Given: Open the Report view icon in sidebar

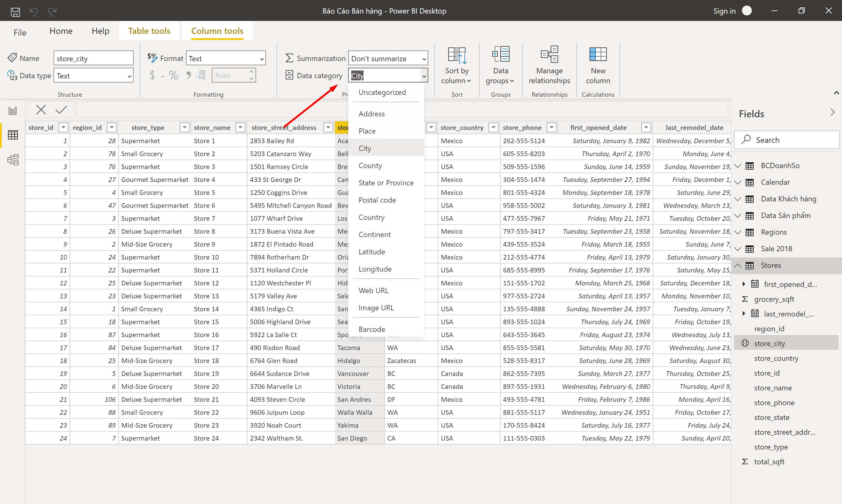Looking at the screenshot, I should click(x=13, y=111).
